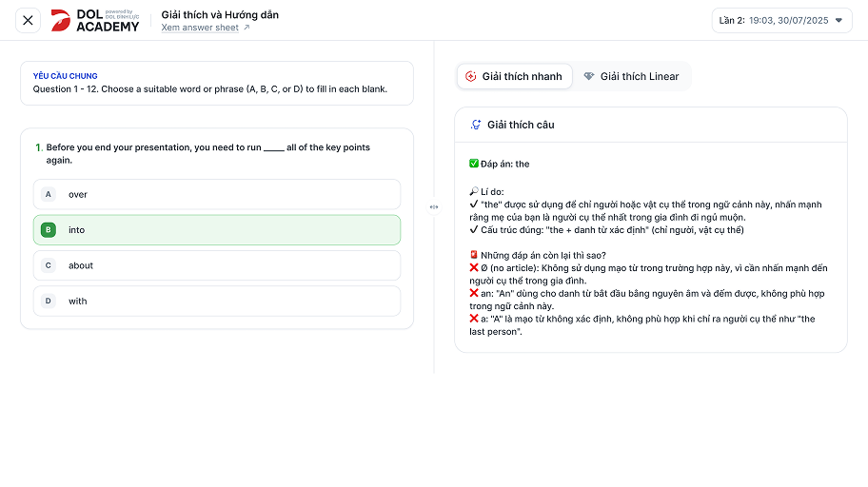Click the external arrow beside Xem answer sheet
The height and width of the screenshot is (487, 868).
tap(247, 28)
